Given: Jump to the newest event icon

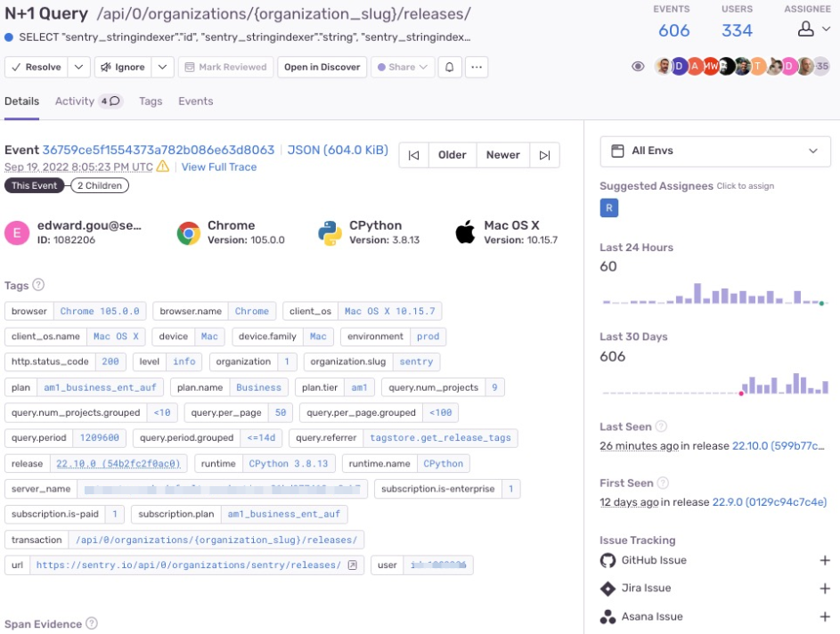Looking at the screenshot, I should click(544, 155).
